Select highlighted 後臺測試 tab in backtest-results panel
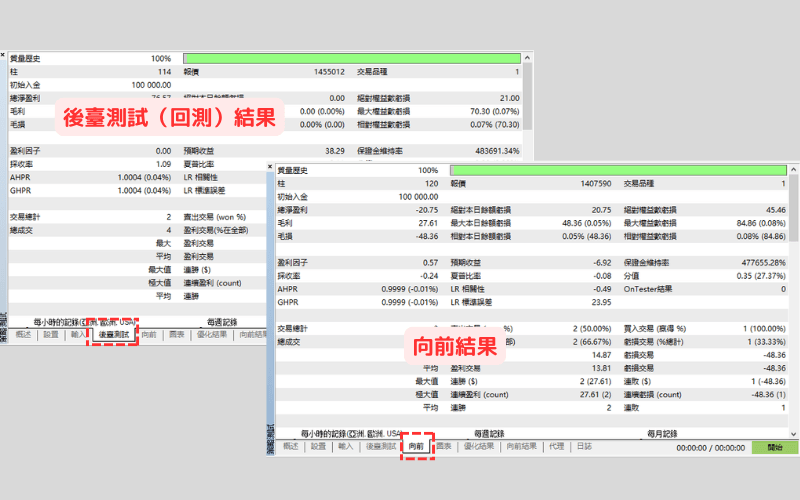This screenshot has width=800, height=500. [114, 335]
